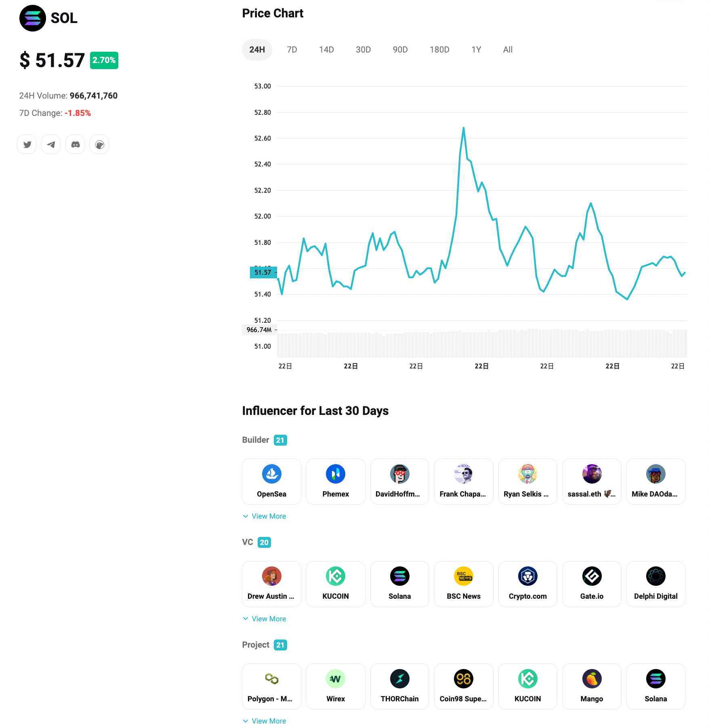Viewport: 710px width, 728px height.
Task: Click the VC count badge 20
Action: 264,543
